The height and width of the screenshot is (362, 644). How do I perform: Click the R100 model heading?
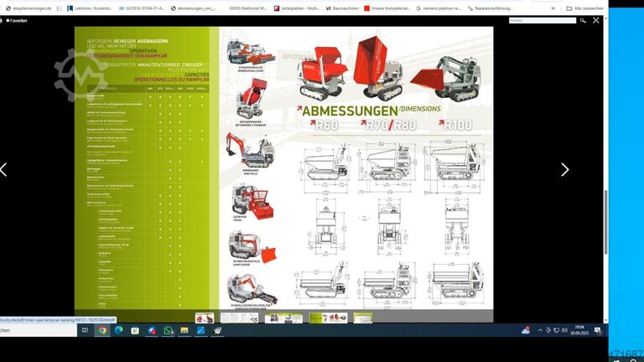(455, 125)
